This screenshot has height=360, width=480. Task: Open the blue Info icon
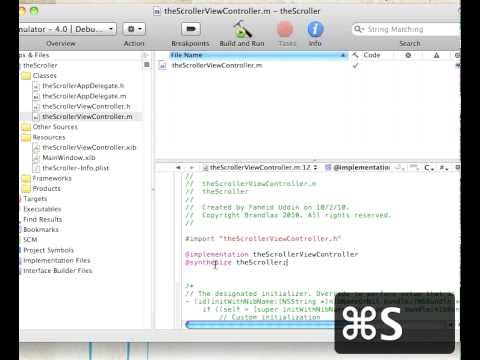point(315,29)
